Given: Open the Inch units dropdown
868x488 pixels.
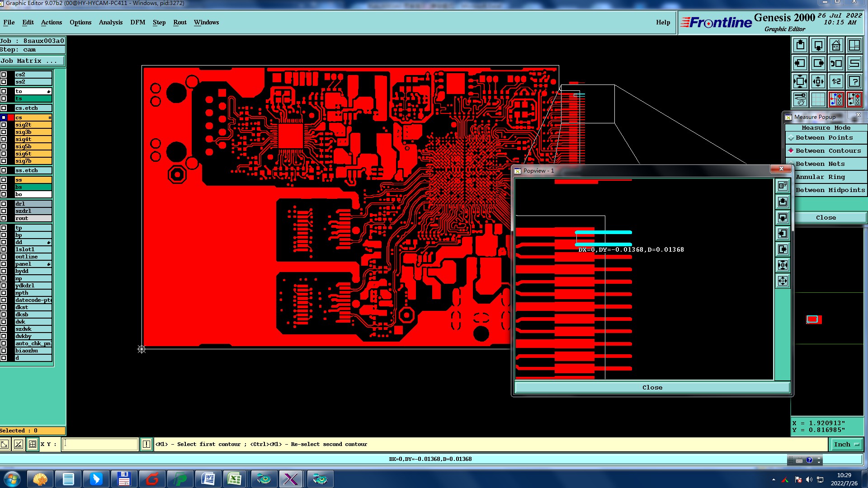Looking at the screenshot, I should pos(846,444).
